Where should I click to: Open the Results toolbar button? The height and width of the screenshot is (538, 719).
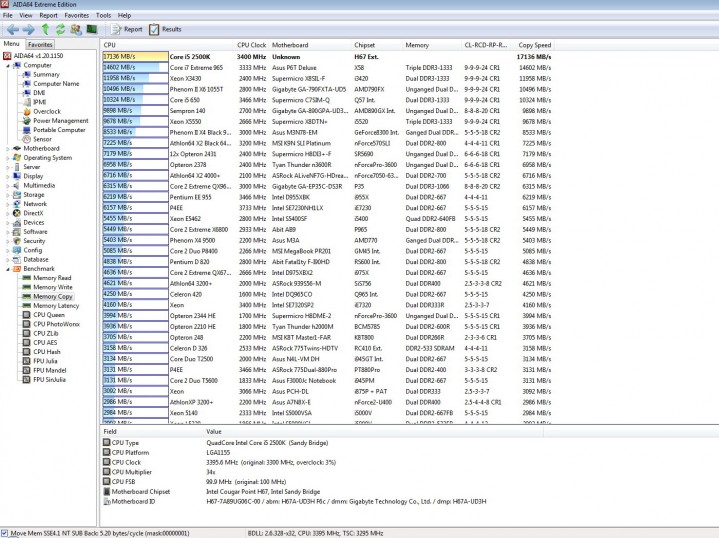[x=165, y=29]
